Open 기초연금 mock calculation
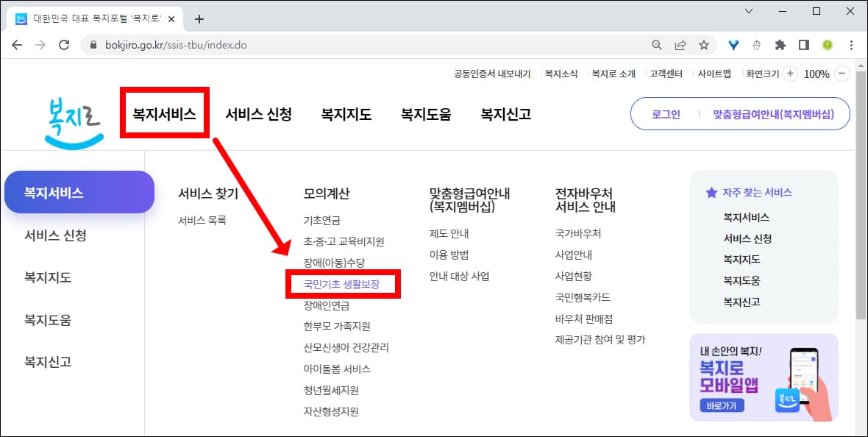Screen dimensions: 868x437 (x=321, y=221)
